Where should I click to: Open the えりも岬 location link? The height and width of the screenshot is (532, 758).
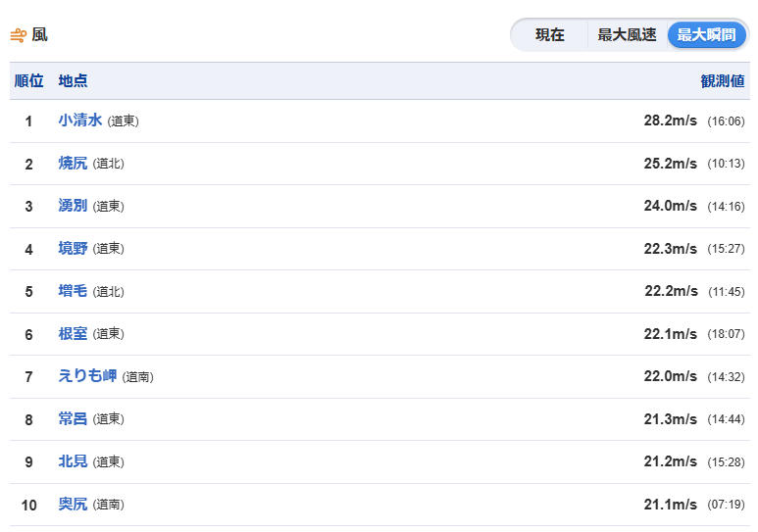[x=87, y=376]
